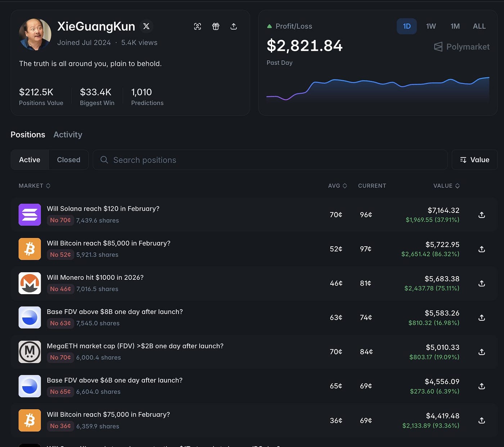Enable the Active positions filter

click(x=30, y=160)
